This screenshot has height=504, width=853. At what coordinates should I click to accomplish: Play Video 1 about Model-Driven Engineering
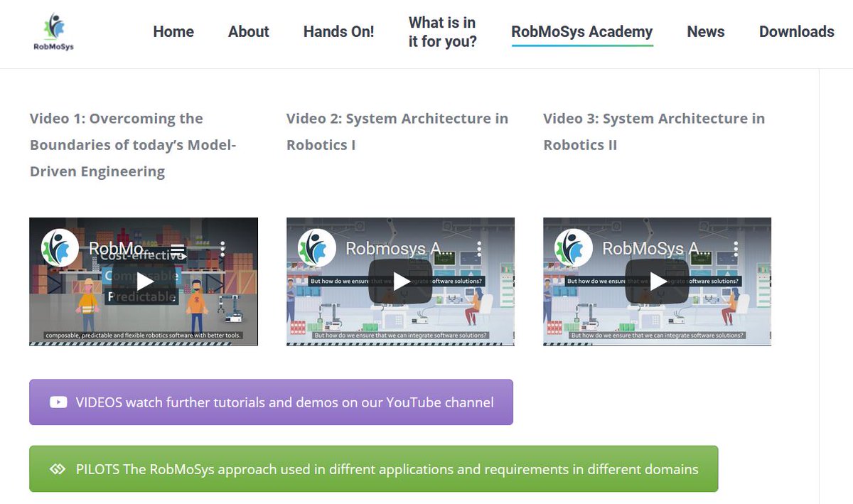144,281
